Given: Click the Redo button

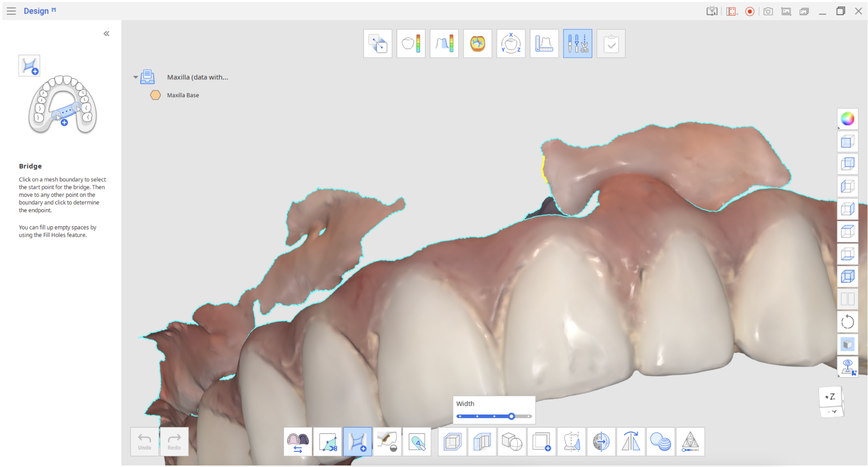Looking at the screenshot, I should [174, 442].
